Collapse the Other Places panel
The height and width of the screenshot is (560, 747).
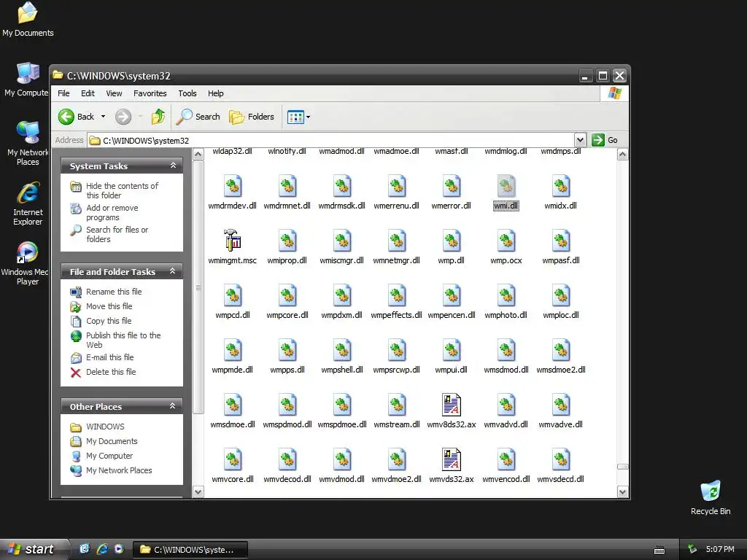173,405
